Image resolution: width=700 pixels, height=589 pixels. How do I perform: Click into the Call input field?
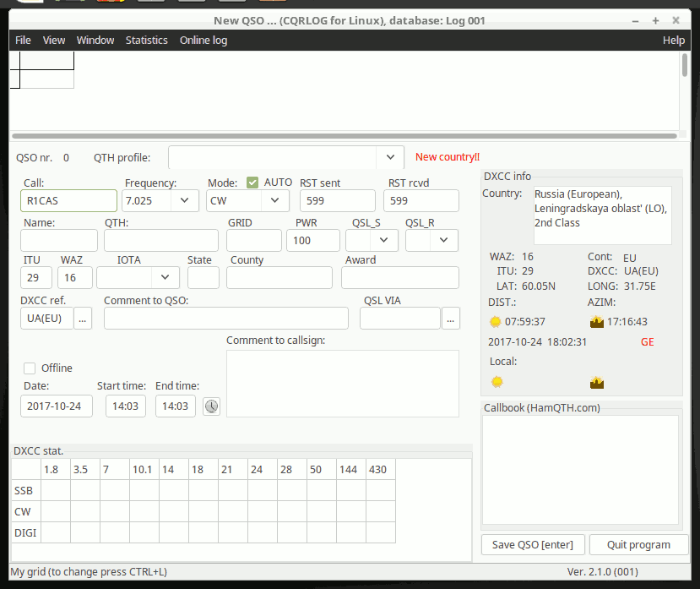tap(68, 201)
